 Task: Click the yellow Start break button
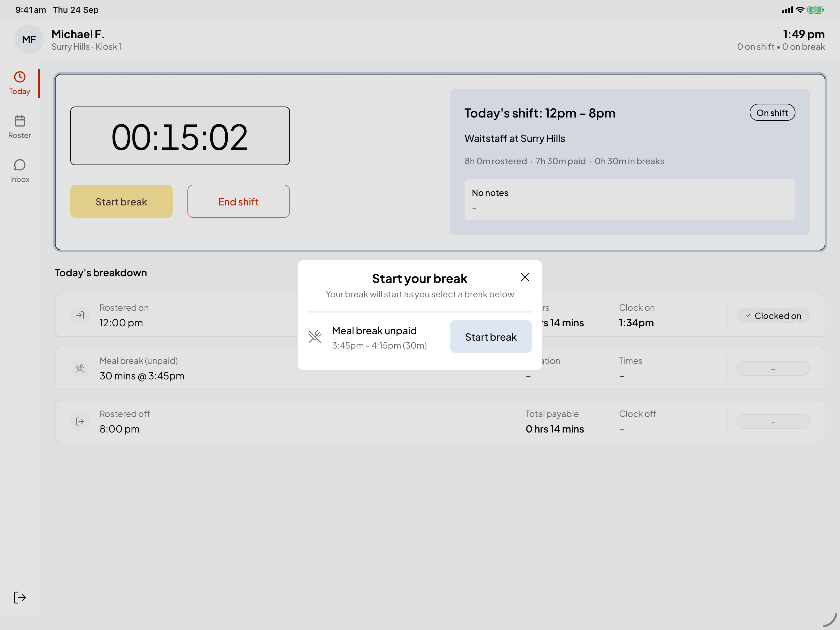pyautogui.click(x=121, y=202)
